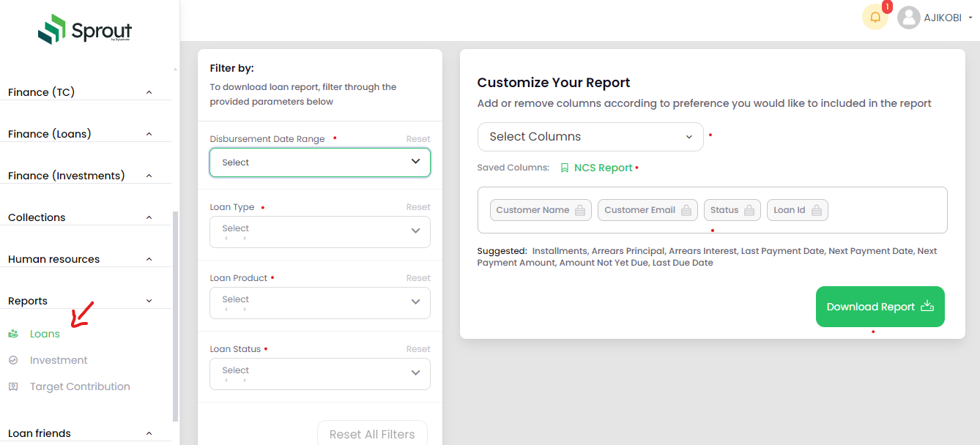This screenshot has height=445, width=980.
Task: Open the Loan Type dropdown
Action: click(320, 232)
